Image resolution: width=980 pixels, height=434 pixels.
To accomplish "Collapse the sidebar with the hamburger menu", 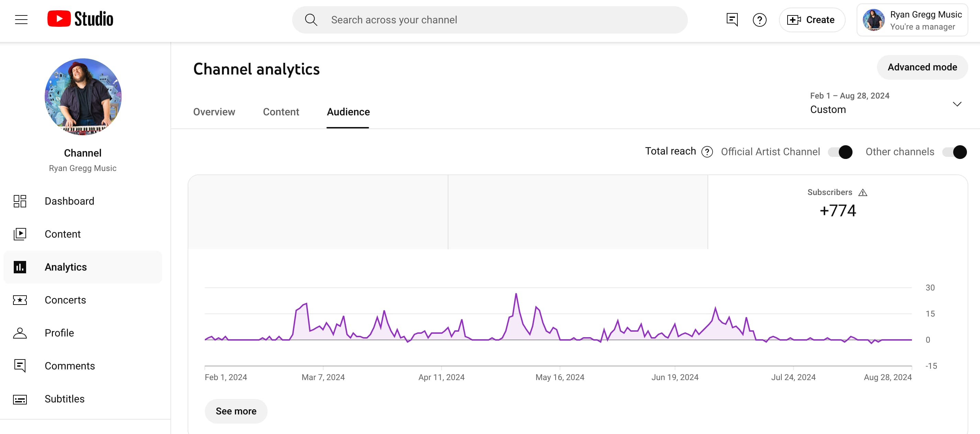I will (x=21, y=19).
